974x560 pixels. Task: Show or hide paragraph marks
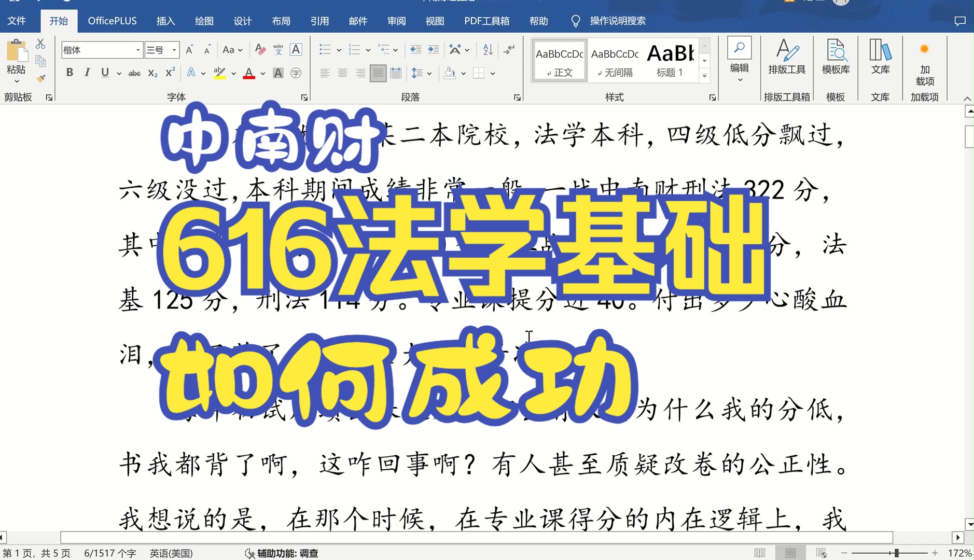[509, 50]
